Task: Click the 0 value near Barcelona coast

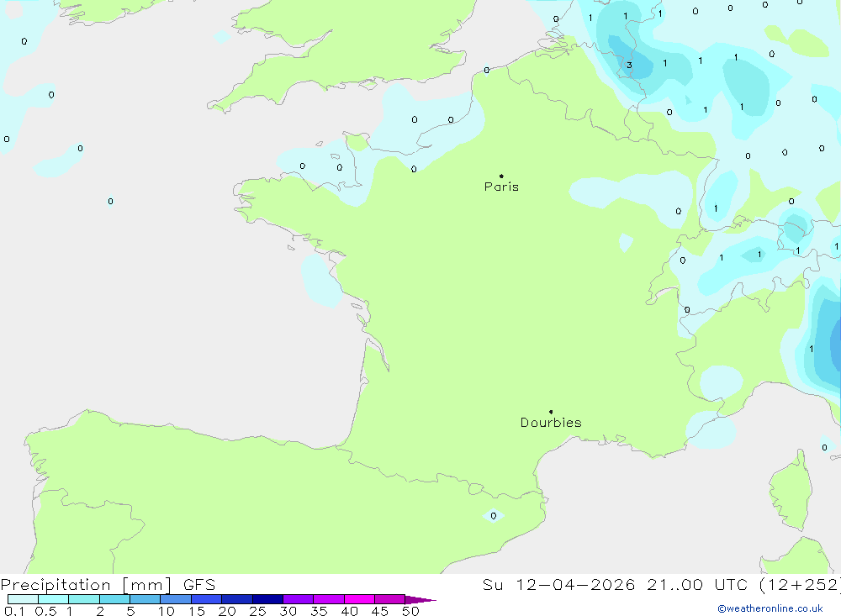Action: pos(494,516)
